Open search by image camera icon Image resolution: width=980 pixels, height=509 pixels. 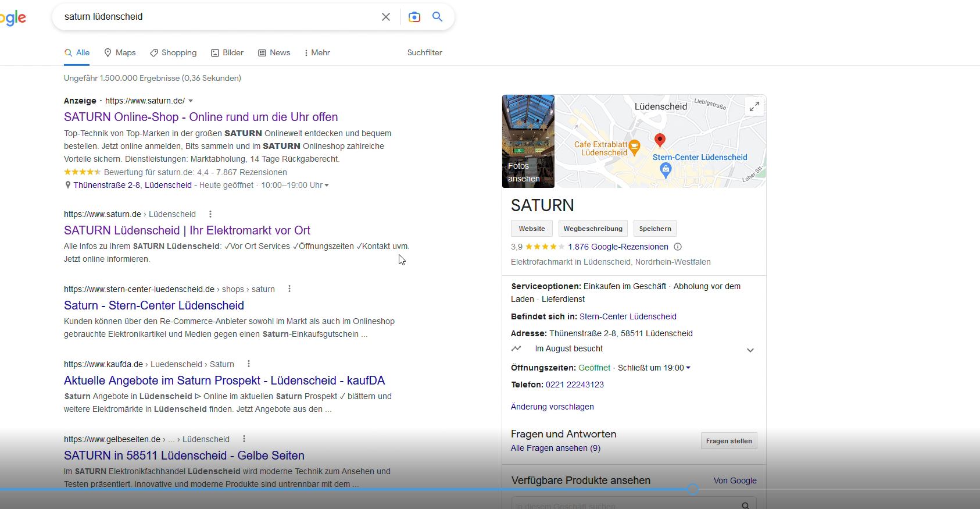[414, 17]
